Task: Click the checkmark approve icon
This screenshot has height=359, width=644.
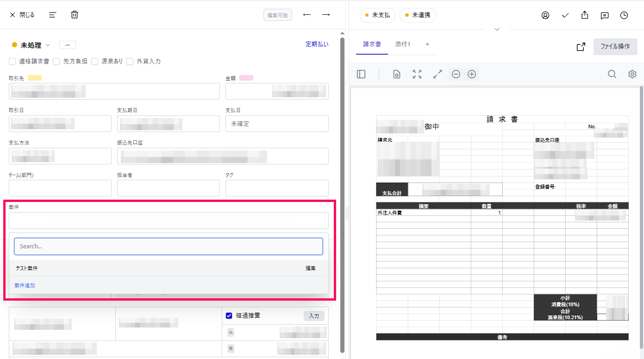Action: (565, 15)
